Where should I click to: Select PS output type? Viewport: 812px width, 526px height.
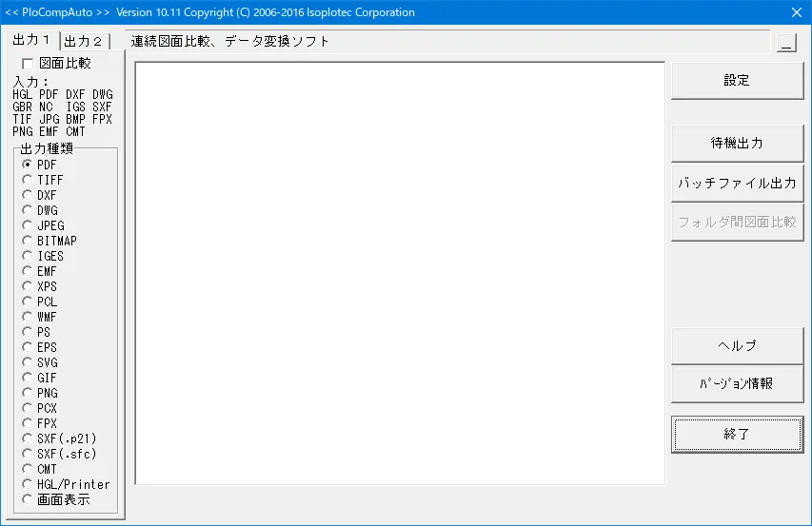[36, 332]
